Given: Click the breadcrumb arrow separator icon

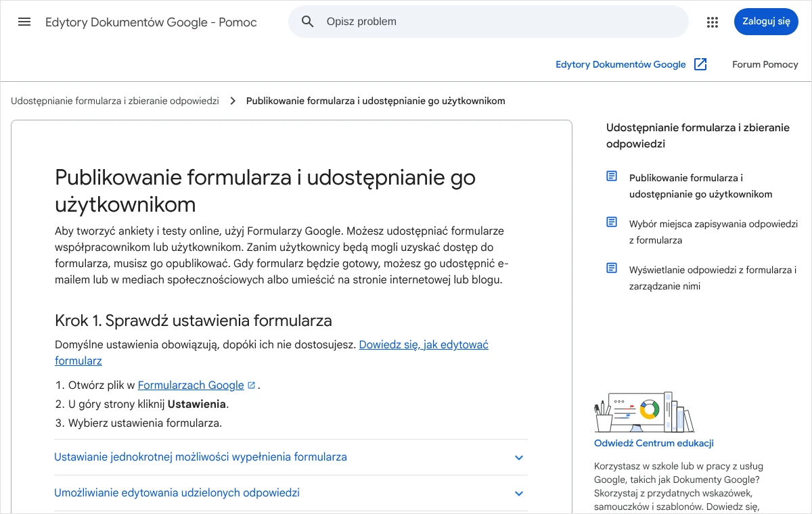Looking at the screenshot, I should click(x=233, y=101).
